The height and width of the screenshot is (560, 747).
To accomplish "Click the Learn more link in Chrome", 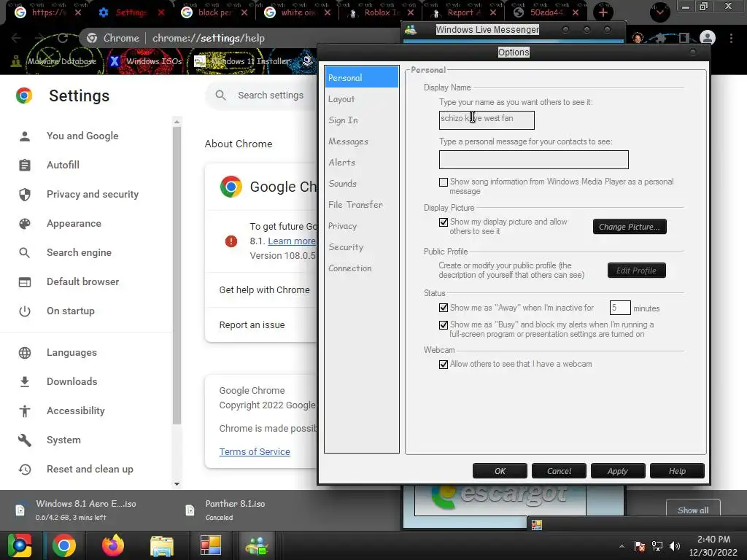I will [x=292, y=241].
